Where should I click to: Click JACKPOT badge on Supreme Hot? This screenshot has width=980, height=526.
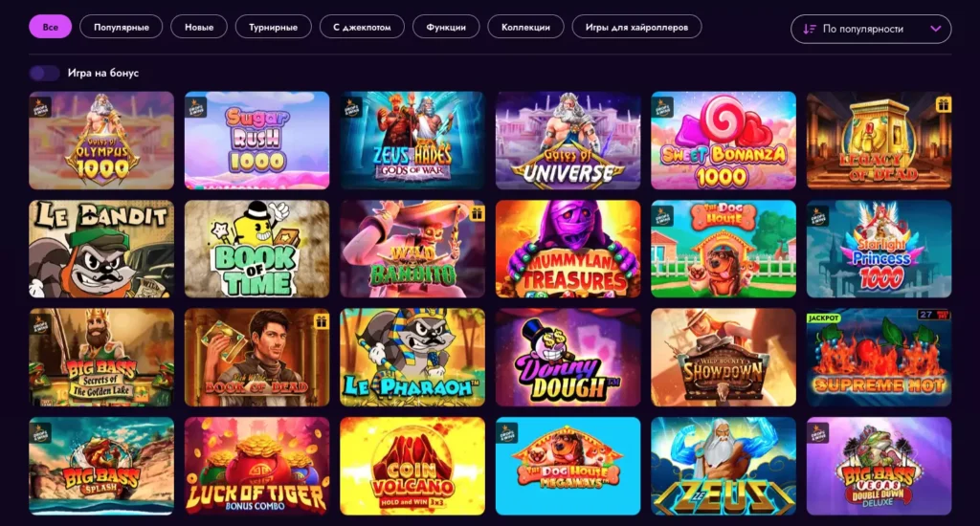(823, 318)
